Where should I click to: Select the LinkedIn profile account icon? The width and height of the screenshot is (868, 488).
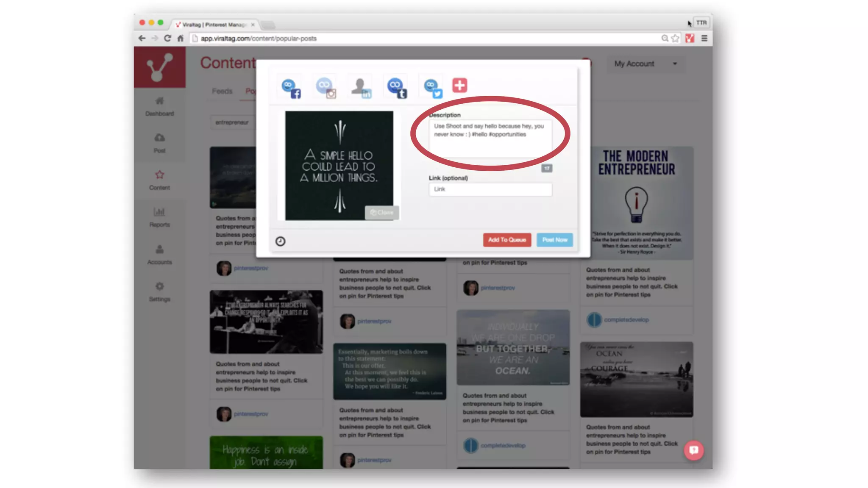[361, 88]
